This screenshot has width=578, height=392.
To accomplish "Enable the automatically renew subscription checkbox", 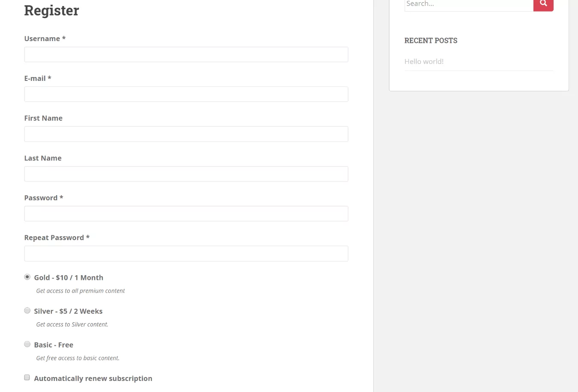I will tap(27, 377).
